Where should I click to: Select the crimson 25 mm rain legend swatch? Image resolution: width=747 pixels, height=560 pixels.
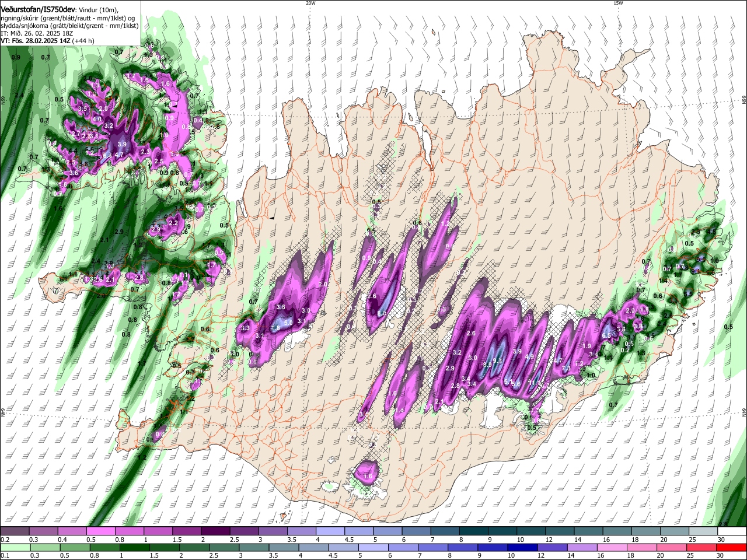(701, 548)
